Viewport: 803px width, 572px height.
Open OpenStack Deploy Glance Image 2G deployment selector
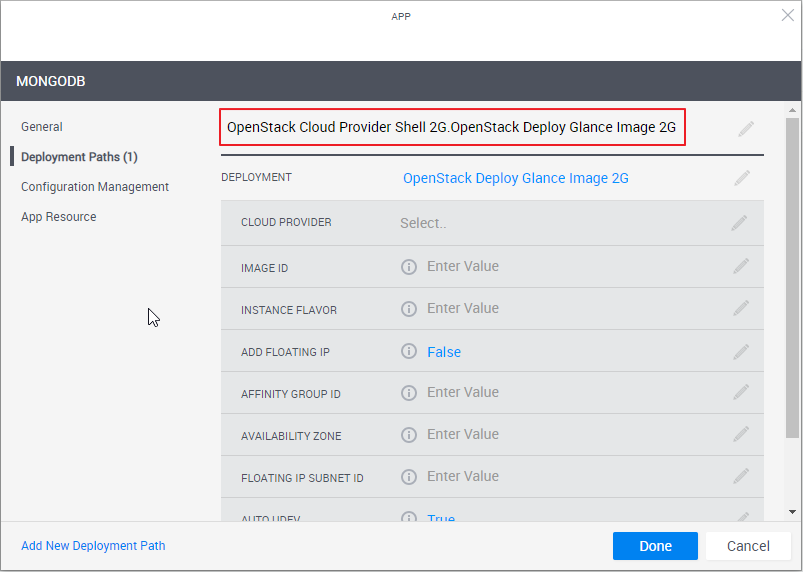[515, 179]
